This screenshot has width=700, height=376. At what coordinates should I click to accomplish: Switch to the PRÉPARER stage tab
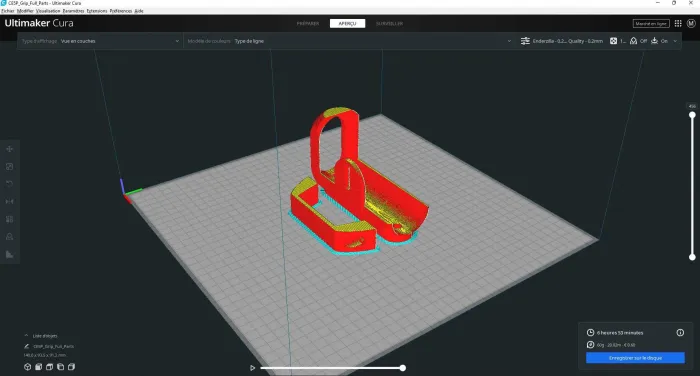(308, 23)
